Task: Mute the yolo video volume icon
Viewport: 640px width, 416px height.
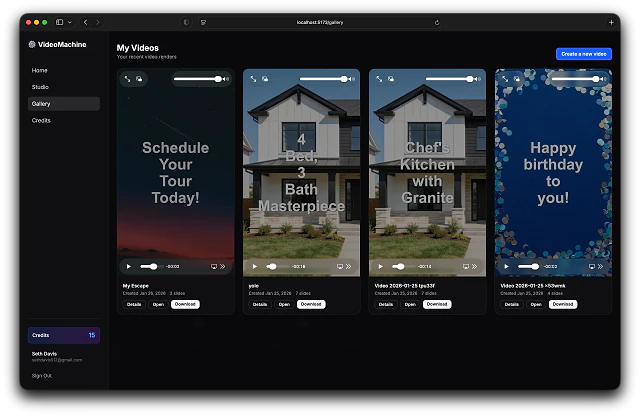Action: (352, 78)
